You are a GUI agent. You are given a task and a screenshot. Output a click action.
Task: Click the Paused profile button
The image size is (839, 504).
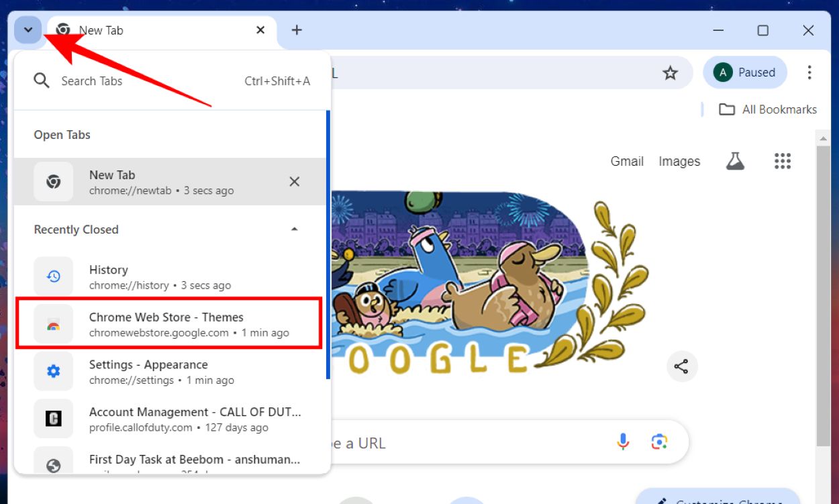(x=745, y=72)
